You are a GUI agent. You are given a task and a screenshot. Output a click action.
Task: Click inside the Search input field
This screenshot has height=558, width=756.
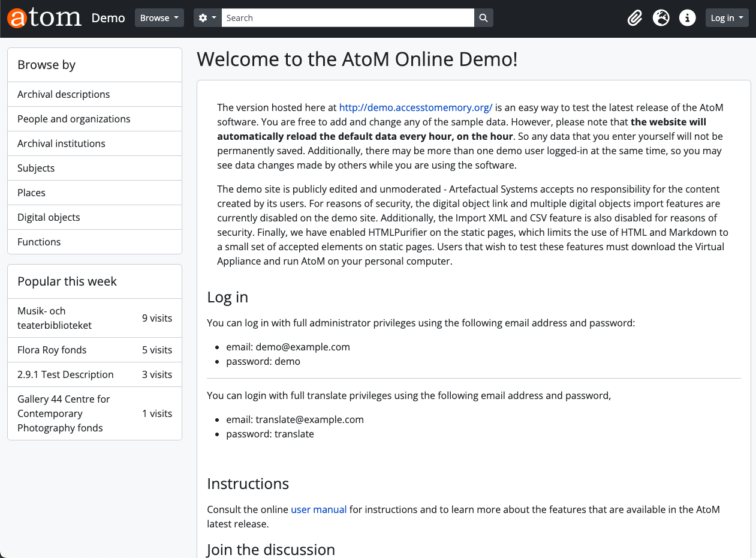(348, 18)
